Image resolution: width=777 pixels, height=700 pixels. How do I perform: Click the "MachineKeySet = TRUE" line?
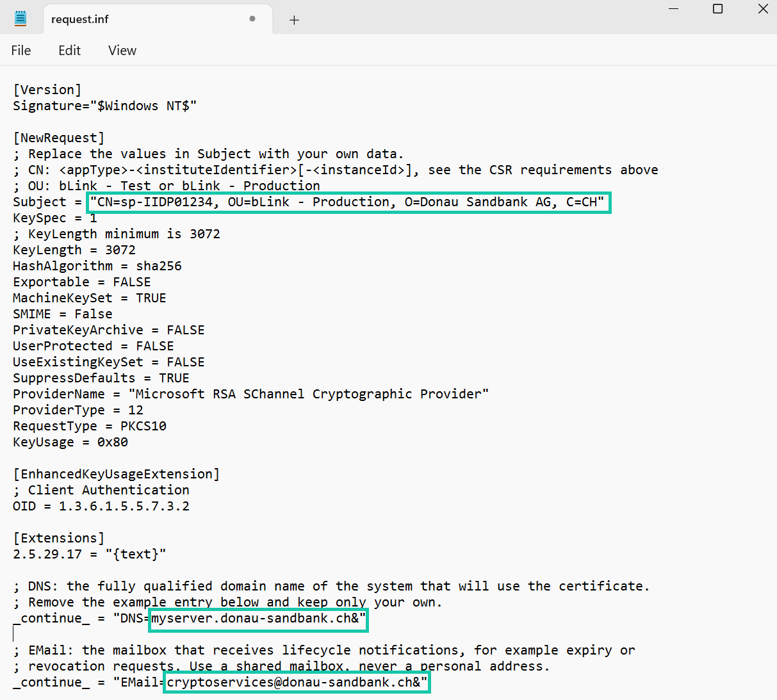point(90,298)
